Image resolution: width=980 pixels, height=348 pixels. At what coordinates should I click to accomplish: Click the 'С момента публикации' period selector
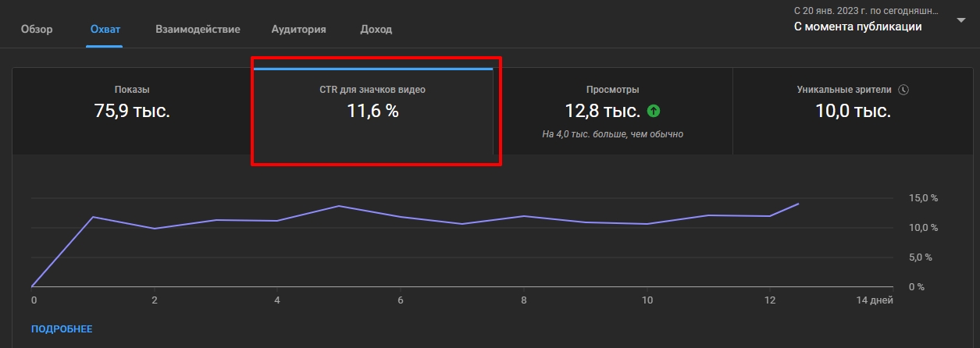point(857,27)
